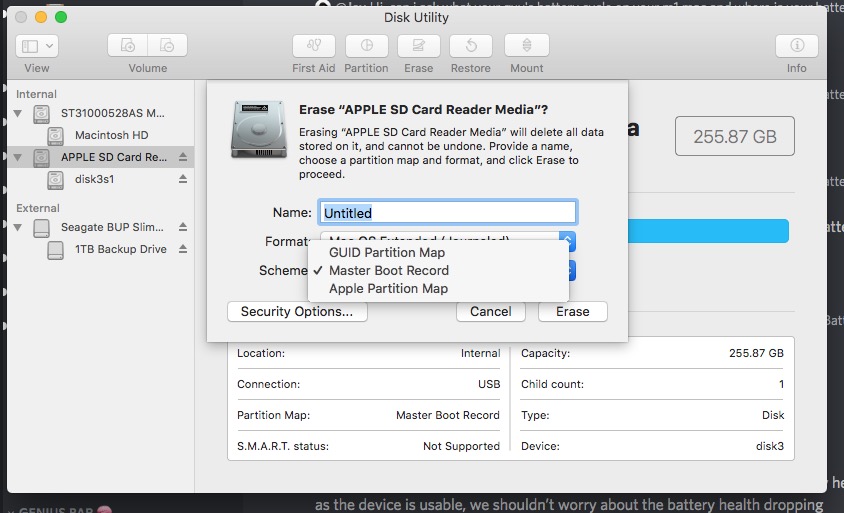
Task: Eject the Seagate BUP Slim drive
Action: [x=183, y=227]
